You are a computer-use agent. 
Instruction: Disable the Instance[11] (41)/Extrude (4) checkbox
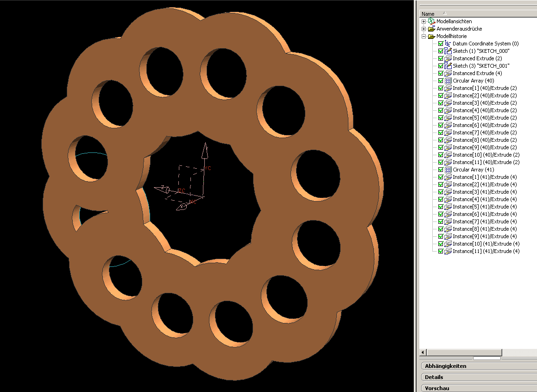(x=441, y=251)
